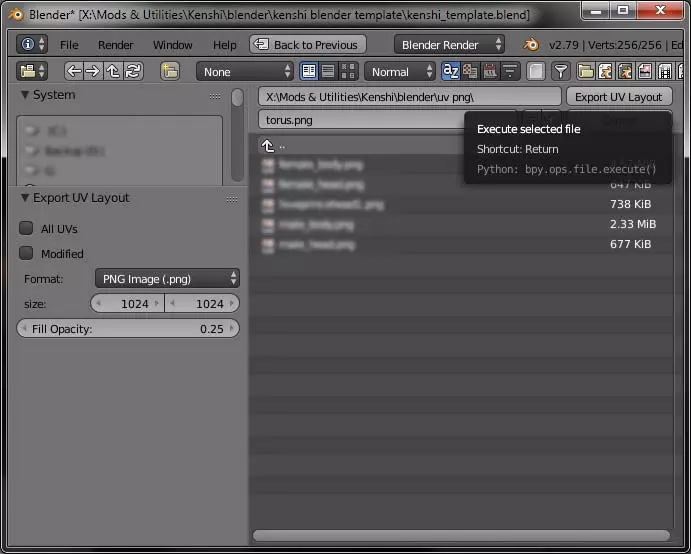
Task: Go forward to the next folder
Action: click(x=93, y=71)
